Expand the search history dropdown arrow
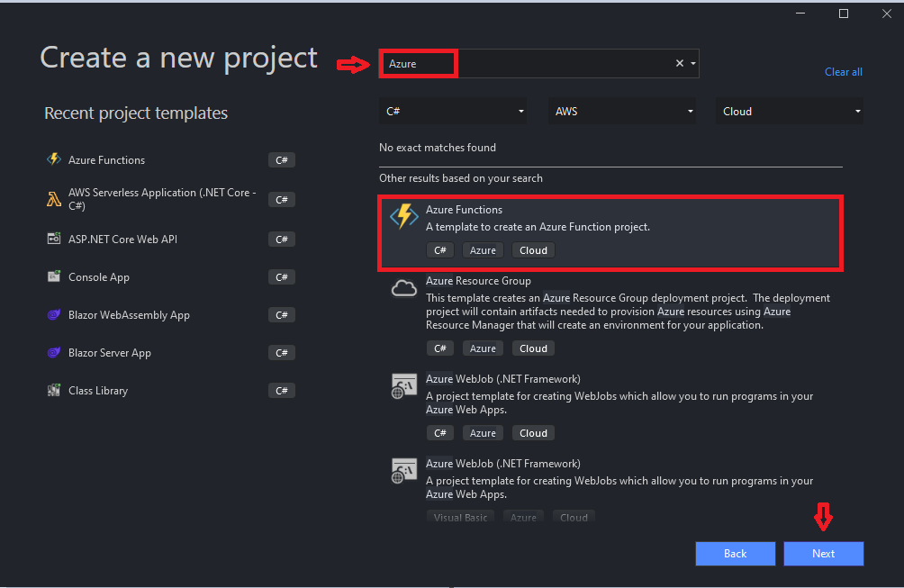904x588 pixels. pos(692,64)
